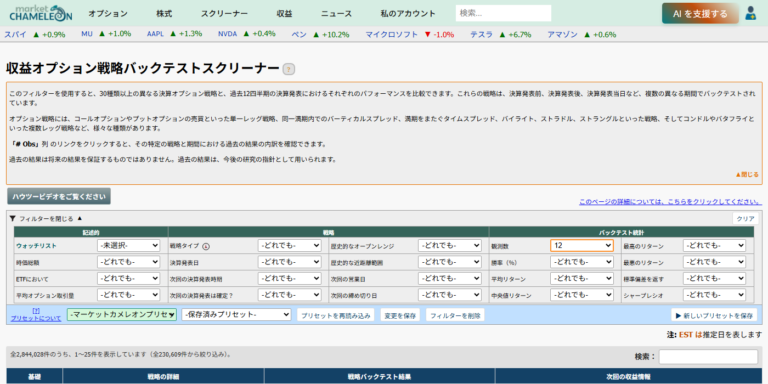The width and height of the screenshot is (768, 384).
Task: Click the 基礎 table column header
Action: point(35,376)
